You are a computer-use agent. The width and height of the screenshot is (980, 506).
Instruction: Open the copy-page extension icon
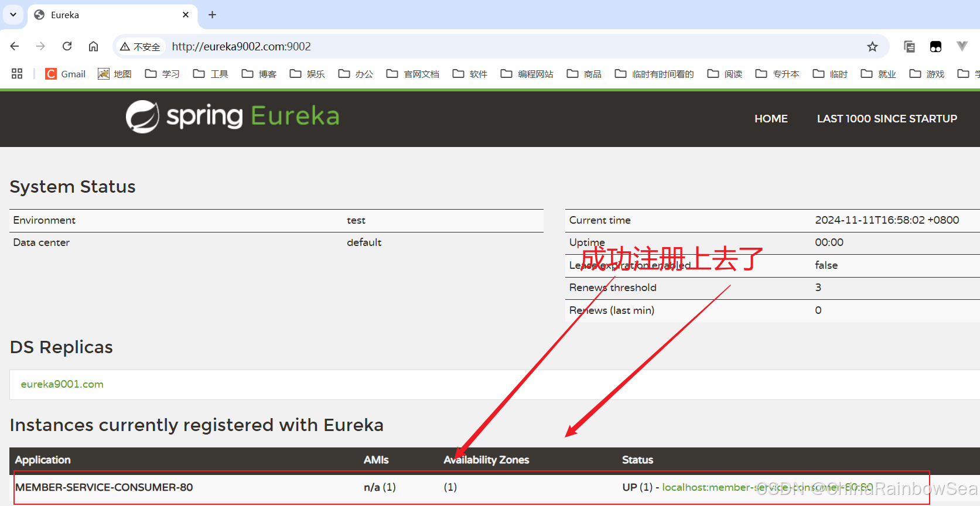click(909, 46)
